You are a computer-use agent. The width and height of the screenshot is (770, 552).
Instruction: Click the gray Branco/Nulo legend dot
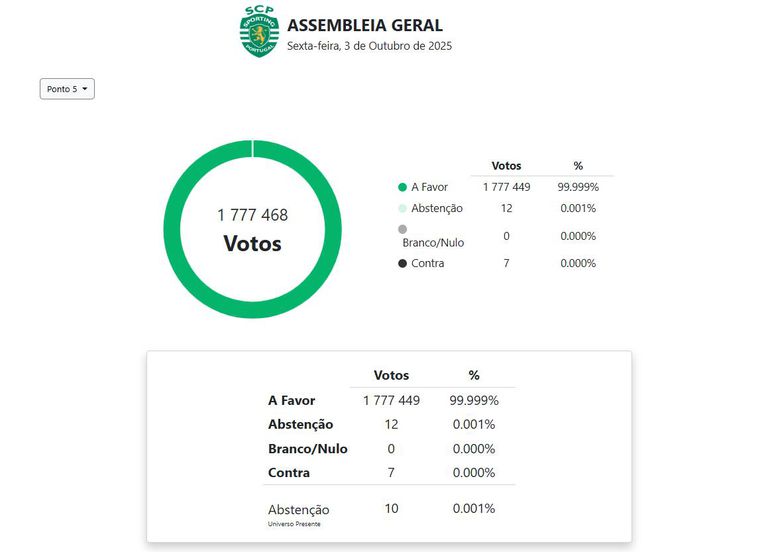(x=402, y=229)
